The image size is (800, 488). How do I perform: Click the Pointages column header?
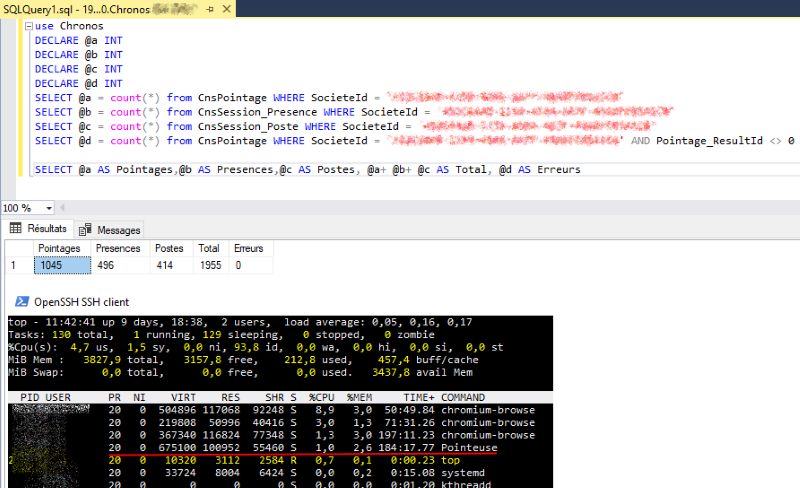pyautogui.click(x=61, y=248)
